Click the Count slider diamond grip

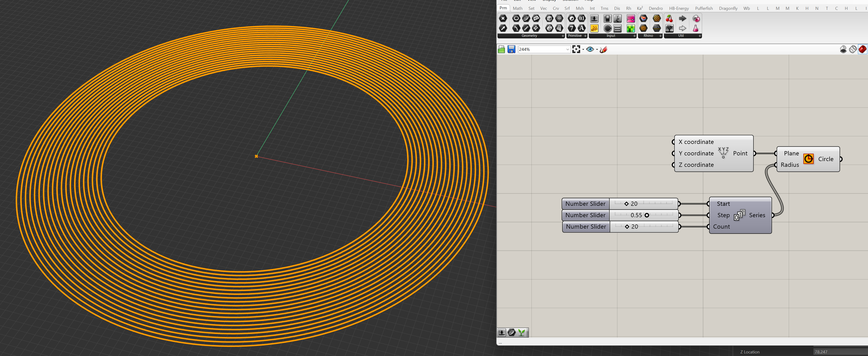coord(627,226)
